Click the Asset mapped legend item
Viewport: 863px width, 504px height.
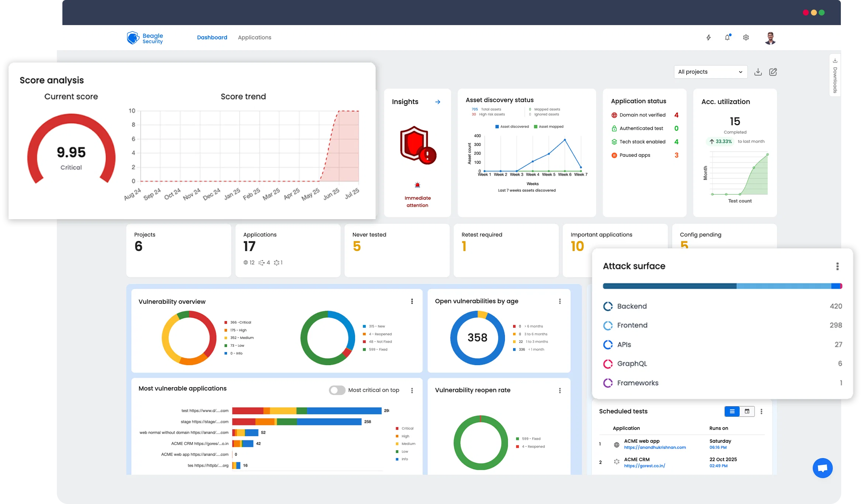[549, 127]
